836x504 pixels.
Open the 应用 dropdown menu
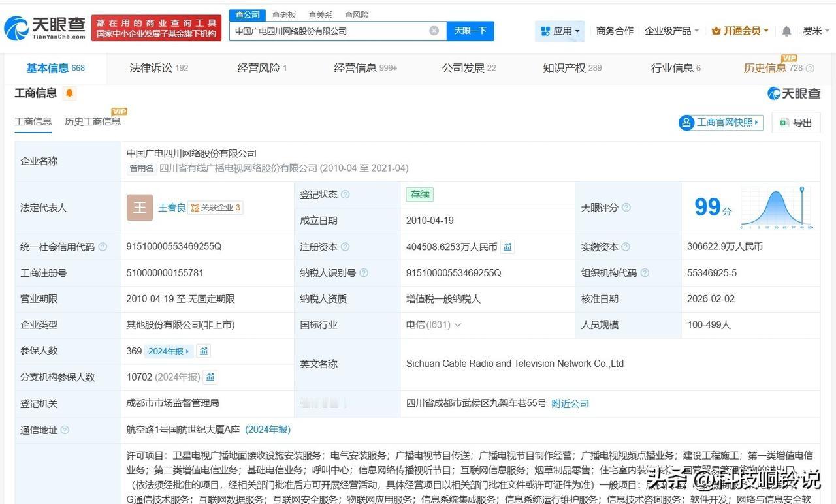coord(560,31)
